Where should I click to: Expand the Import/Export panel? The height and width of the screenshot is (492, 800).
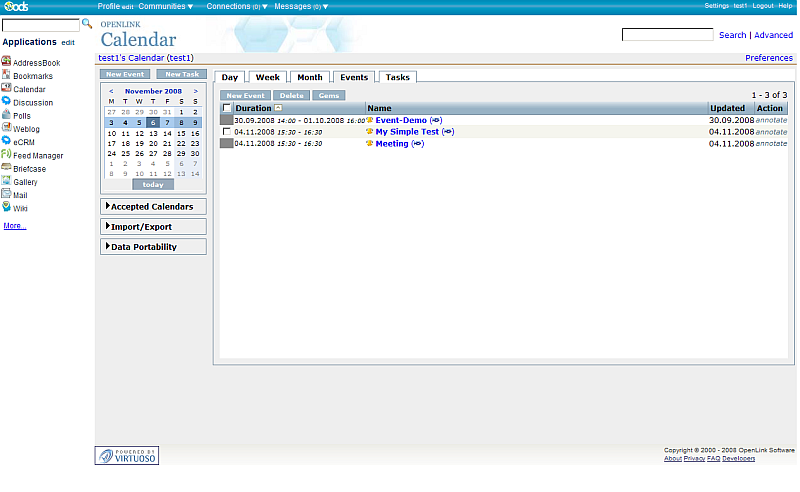pyautogui.click(x=153, y=226)
